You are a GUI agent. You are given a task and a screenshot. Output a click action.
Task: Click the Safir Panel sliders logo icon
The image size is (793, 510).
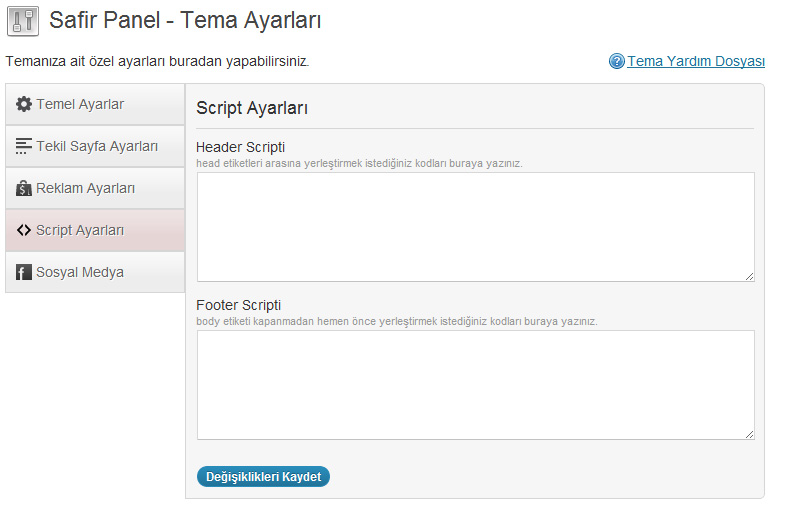click(23, 21)
